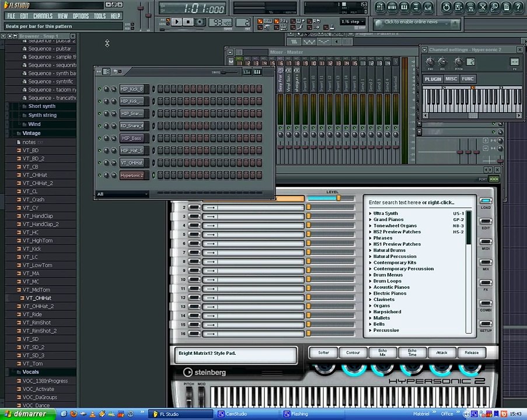Open the project notes page icon
This screenshot has height=420, width=527.
click(x=507, y=7)
